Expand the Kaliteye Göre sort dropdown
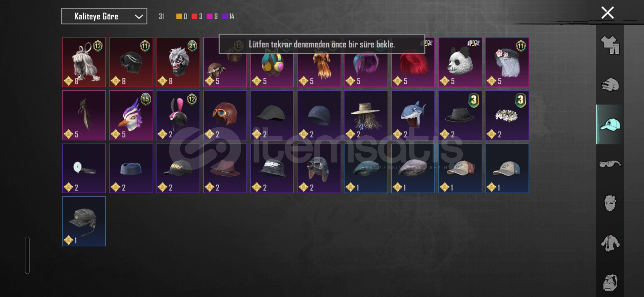 coord(104,16)
